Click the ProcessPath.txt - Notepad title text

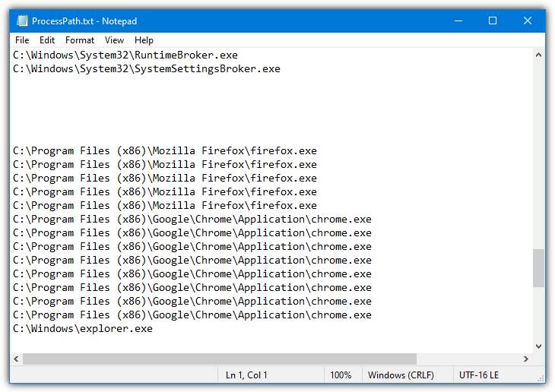point(84,21)
